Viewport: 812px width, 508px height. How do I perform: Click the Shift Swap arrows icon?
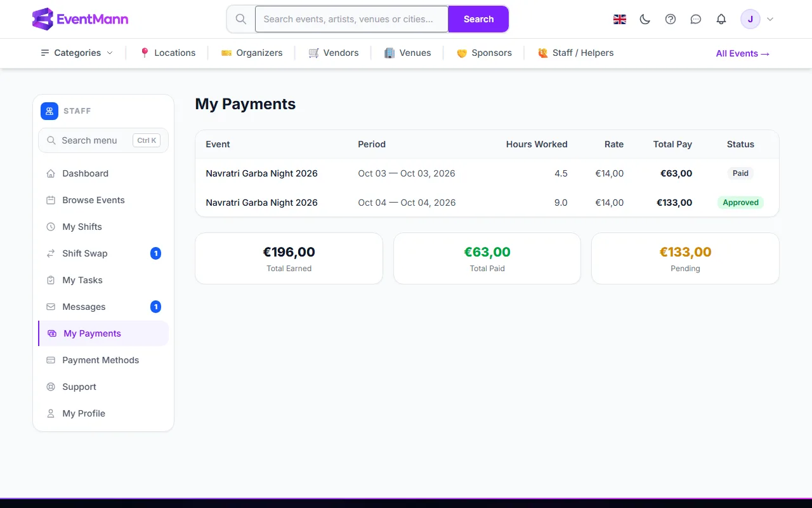51,253
